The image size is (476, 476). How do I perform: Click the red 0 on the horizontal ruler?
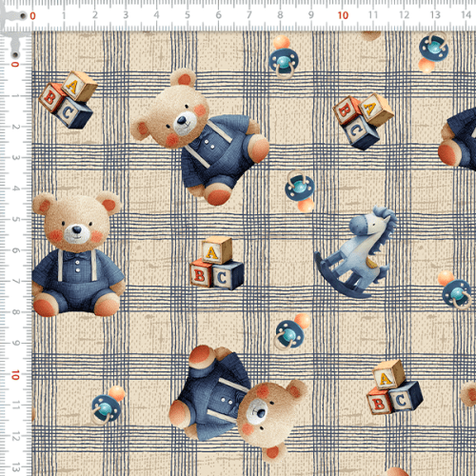[32, 15]
